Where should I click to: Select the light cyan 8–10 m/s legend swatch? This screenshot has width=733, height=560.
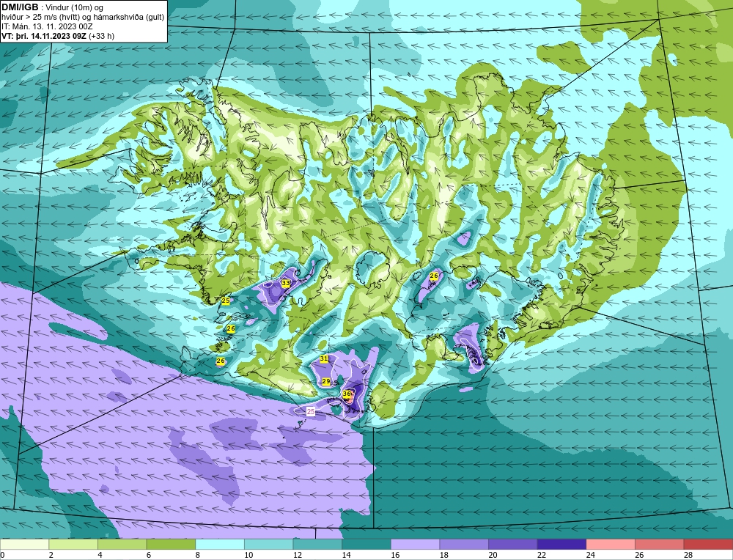(x=220, y=545)
